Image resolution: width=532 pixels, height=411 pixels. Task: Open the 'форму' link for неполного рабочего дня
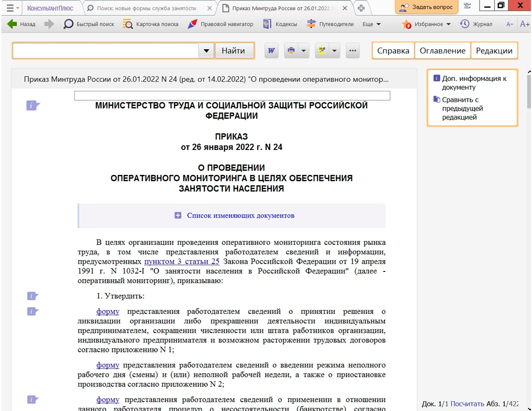tap(108, 365)
